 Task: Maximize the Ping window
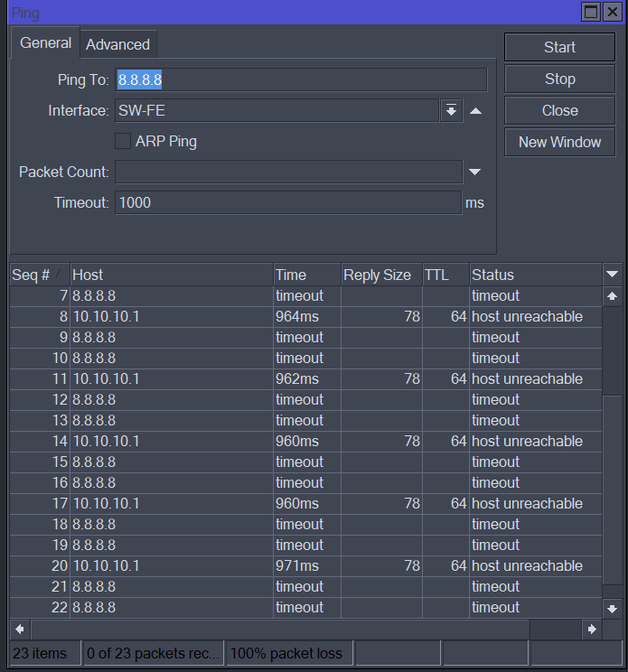[592, 12]
